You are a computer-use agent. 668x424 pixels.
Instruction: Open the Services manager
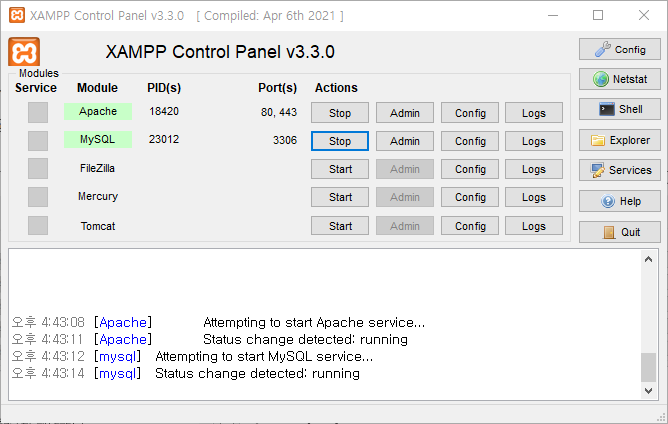[x=619, y=170]
